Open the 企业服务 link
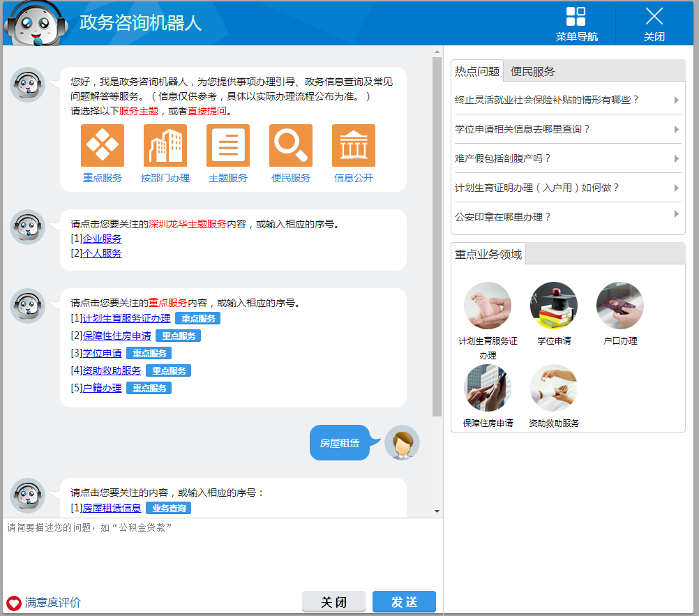The image size is (699, 616). tap(102, 239)
